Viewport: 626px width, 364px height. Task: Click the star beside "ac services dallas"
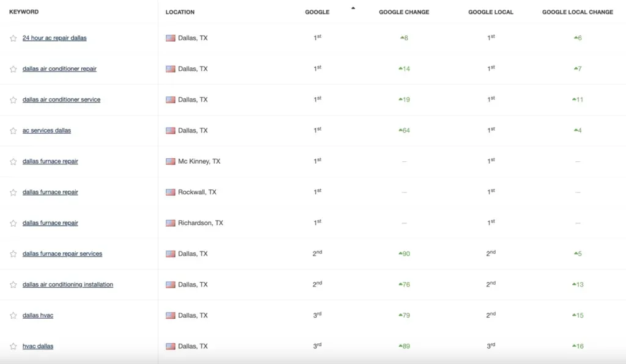pyautogui.click(x=13, y=130)
